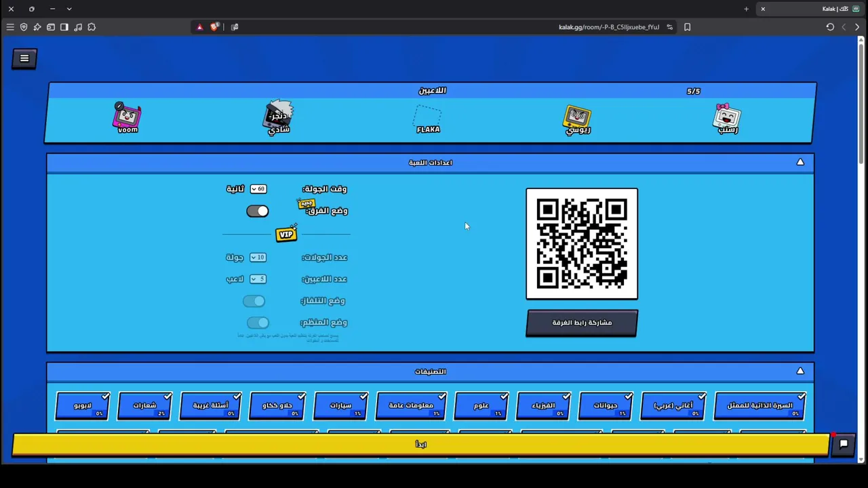Collapse the اعدادات اللعبة game settings section
The height and width of the screenshot is (488, 868).
point(800,163)
